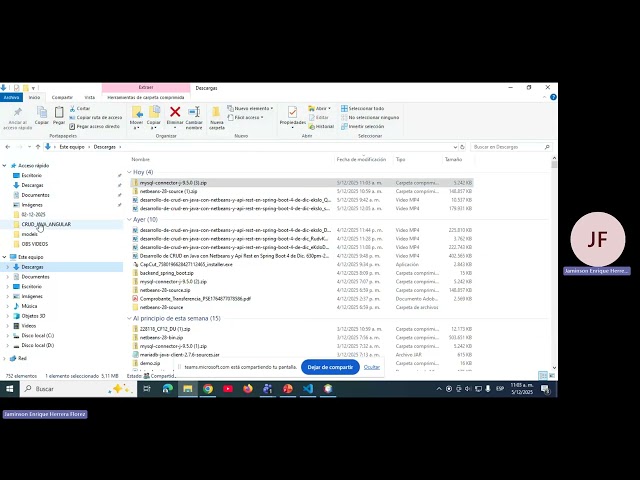Click the Cortar scissors icon

pos(72,109)
